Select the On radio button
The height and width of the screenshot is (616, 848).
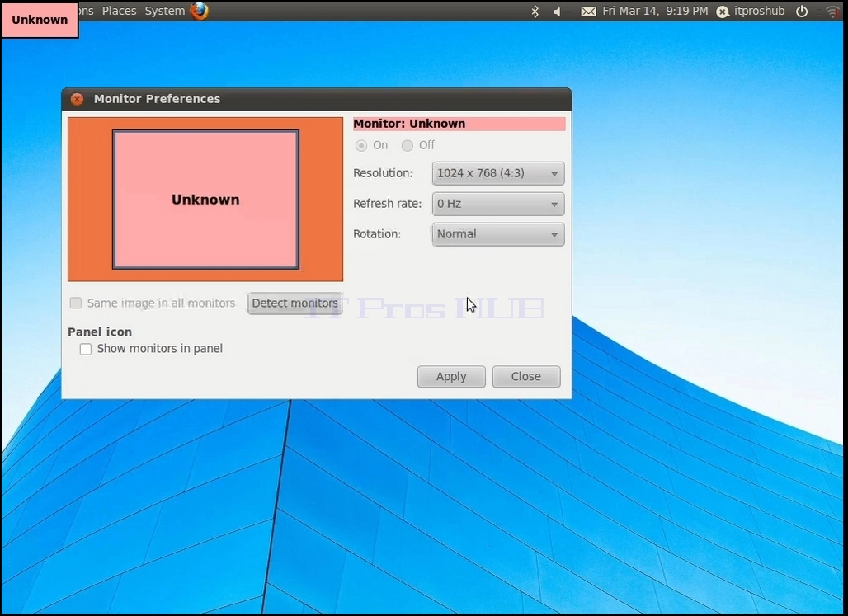click(x=361, y=145)
